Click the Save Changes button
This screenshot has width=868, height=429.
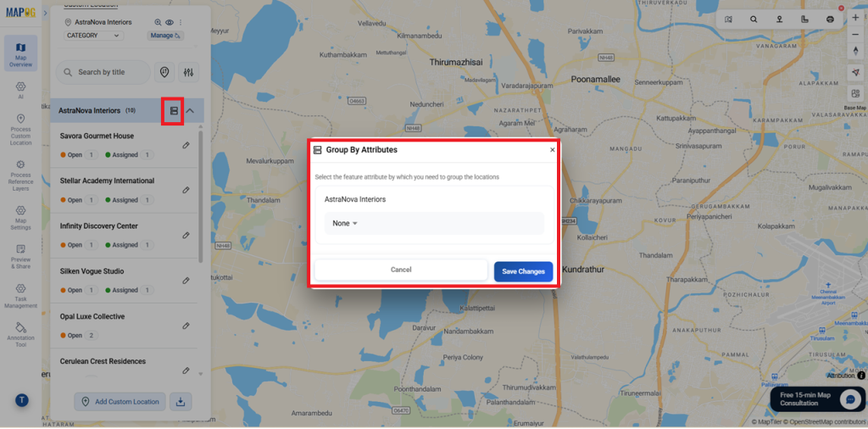pyautogui.click(x=523, y=271)
